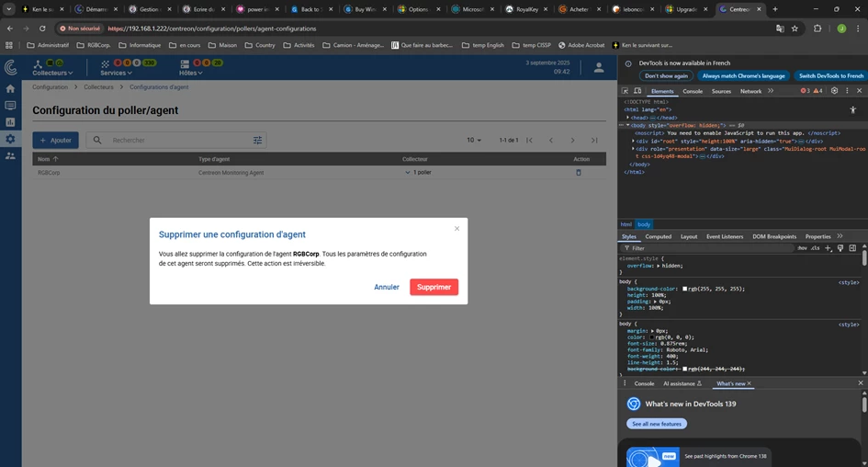Toggle the computed styles sidebar
This screenshot has height=467, width=868.
coord(852,248)
